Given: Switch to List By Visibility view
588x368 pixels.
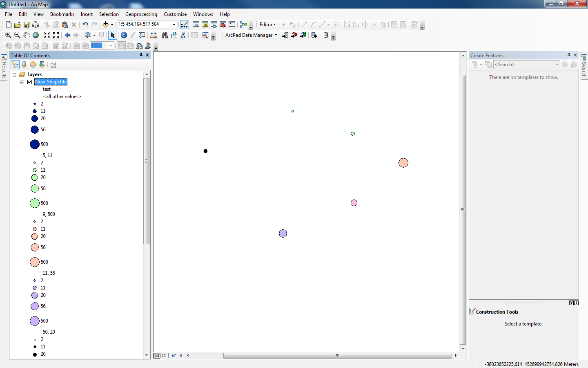Looking at the screenshot, I should 33,65.
